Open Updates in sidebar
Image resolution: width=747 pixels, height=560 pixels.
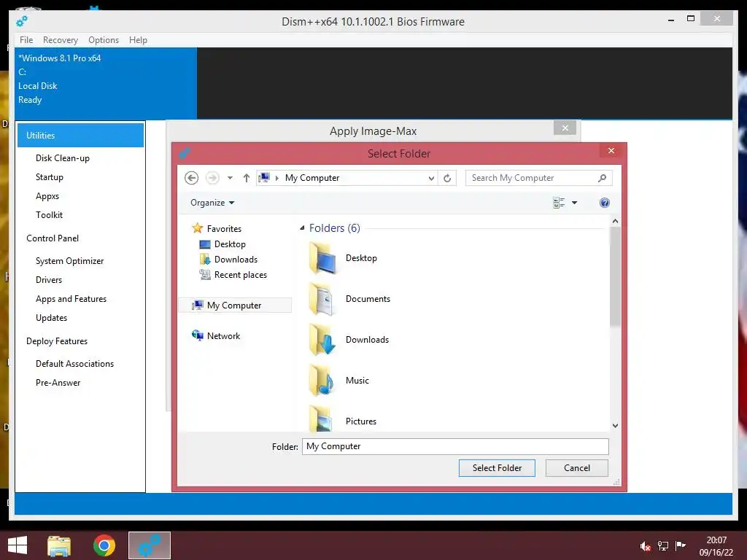pos(52,318)
